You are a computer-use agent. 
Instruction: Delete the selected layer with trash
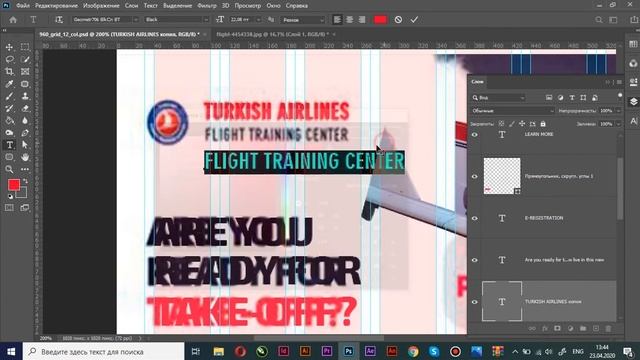pyautogui.click(x=608, y=329)
